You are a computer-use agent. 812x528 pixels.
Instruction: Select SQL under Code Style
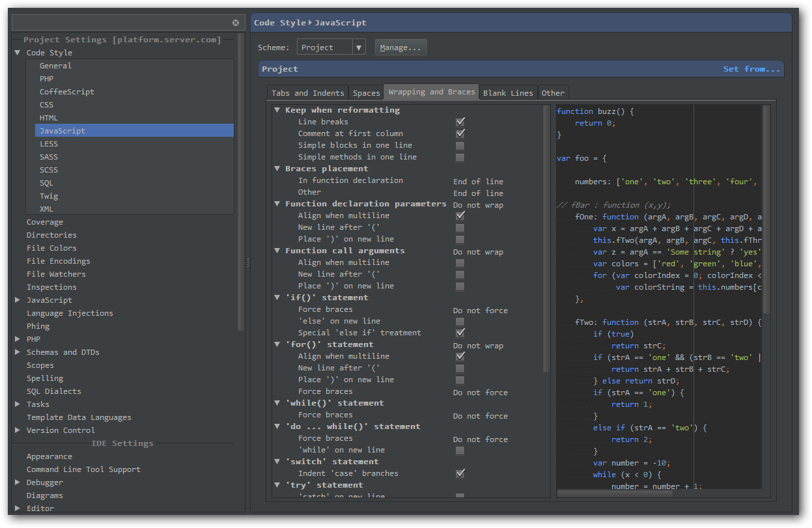(x=46, y=182)
